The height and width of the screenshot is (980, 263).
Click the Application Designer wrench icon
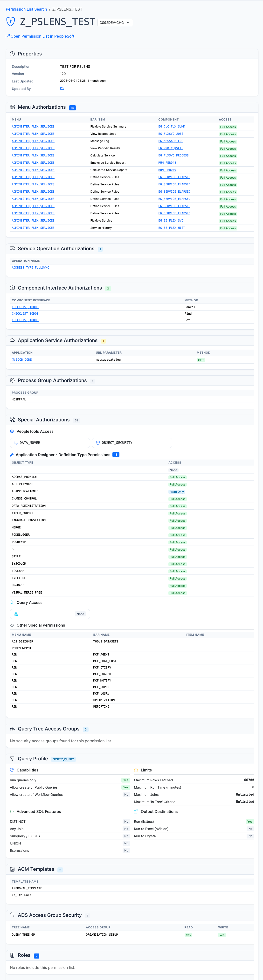(x=12, y=455)
